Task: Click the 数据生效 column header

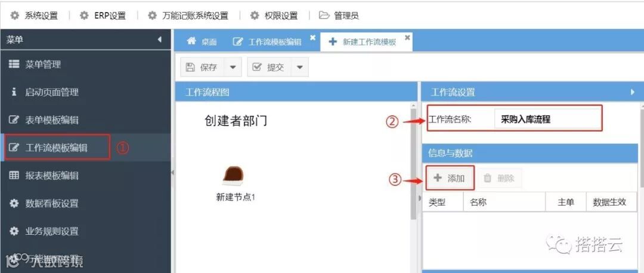Action: (612, 202)
